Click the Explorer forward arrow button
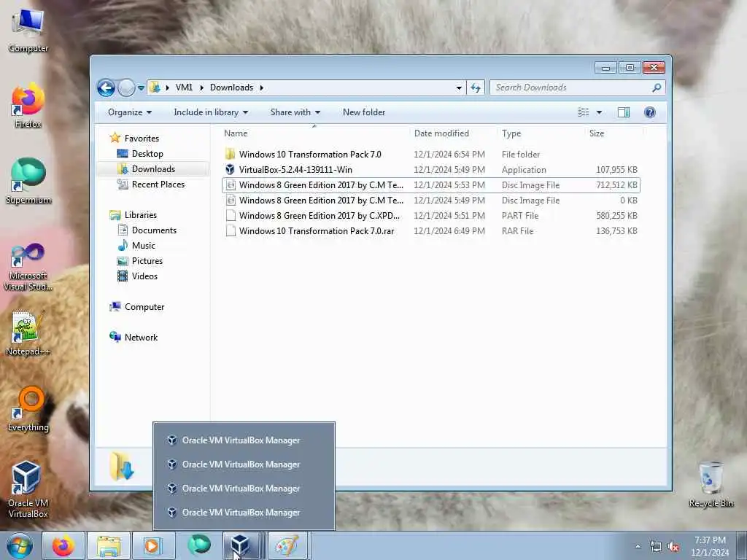 click(126, 87)
